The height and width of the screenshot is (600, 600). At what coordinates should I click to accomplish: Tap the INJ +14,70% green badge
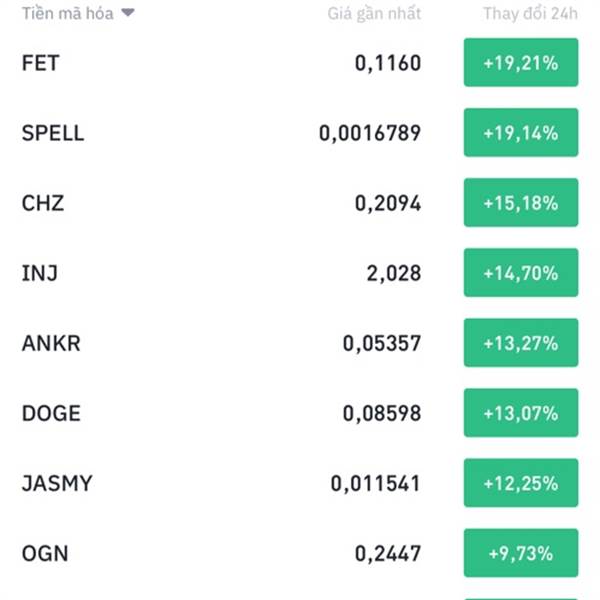point(521,272)
